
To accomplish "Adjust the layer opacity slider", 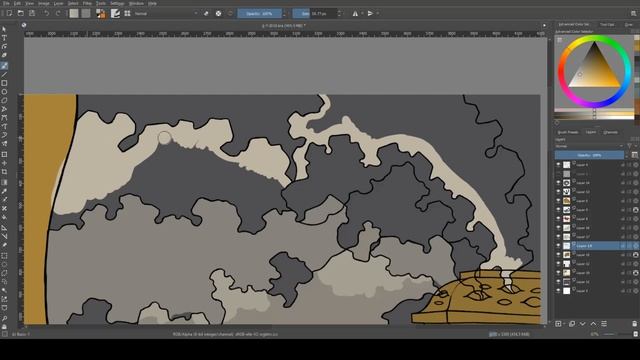I will click(x=589, y=155).
